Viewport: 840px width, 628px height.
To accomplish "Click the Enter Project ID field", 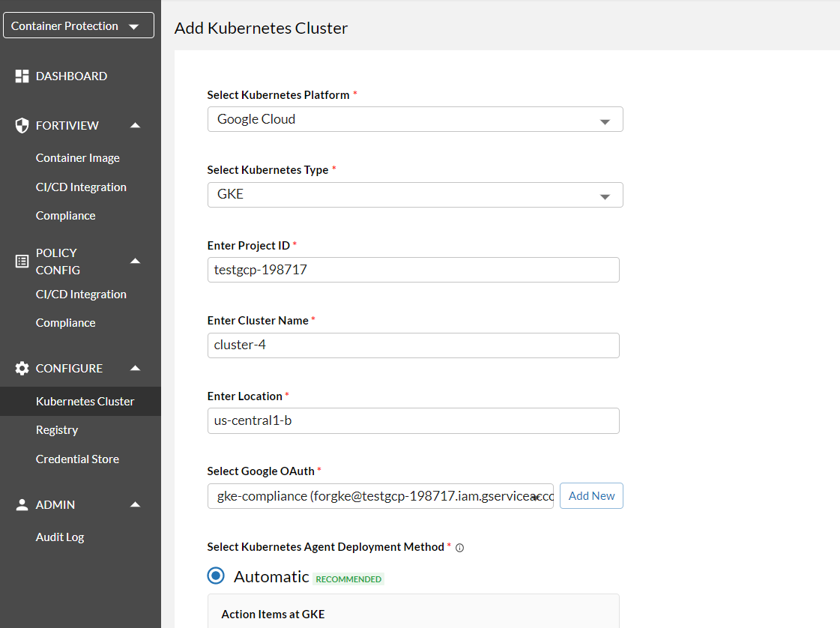I will 413,270.
